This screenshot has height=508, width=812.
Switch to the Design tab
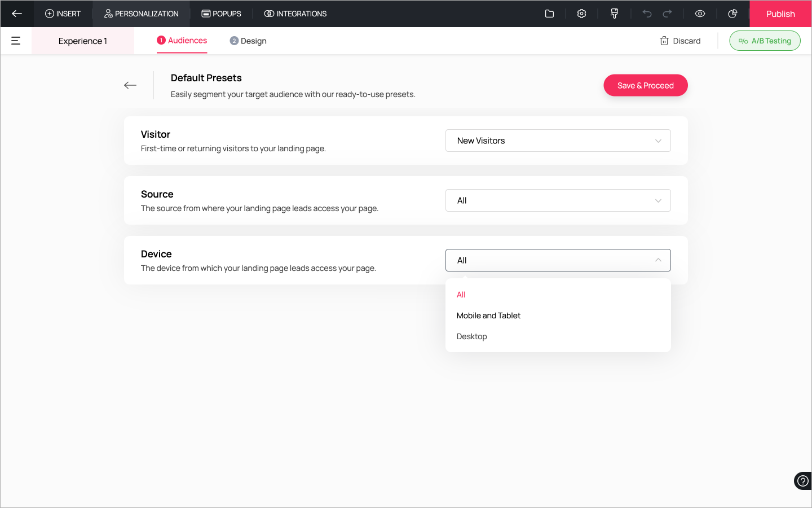click(x=248, y=41)
